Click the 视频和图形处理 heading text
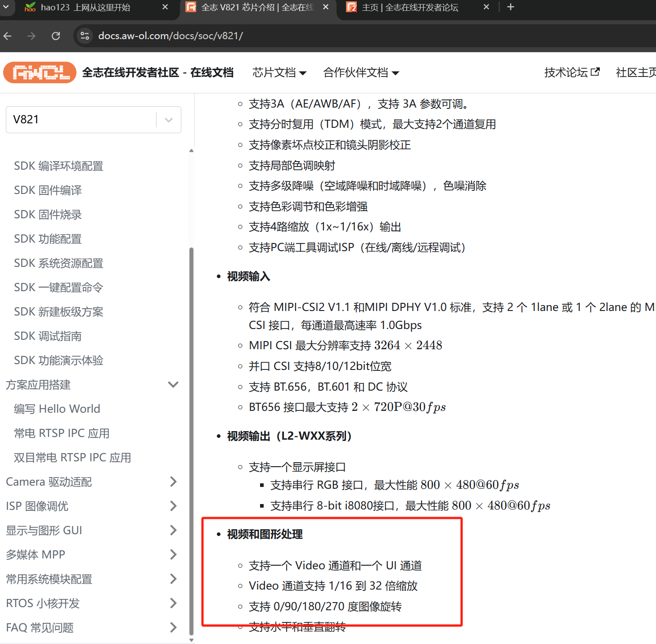The image size is (656, 644). (265, 534)
